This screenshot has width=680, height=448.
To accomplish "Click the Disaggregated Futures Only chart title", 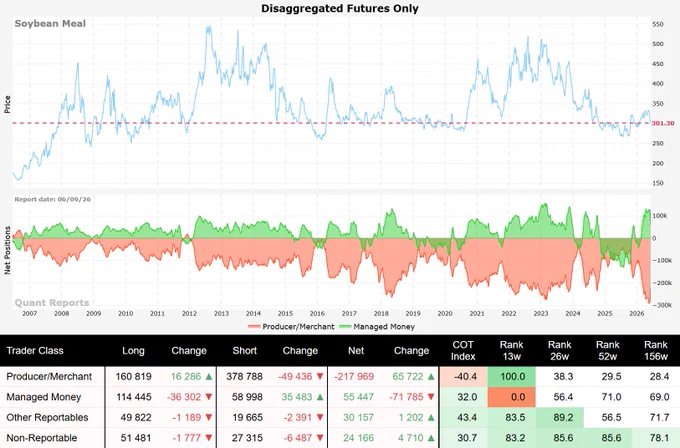I will click(x=340, y=8).
